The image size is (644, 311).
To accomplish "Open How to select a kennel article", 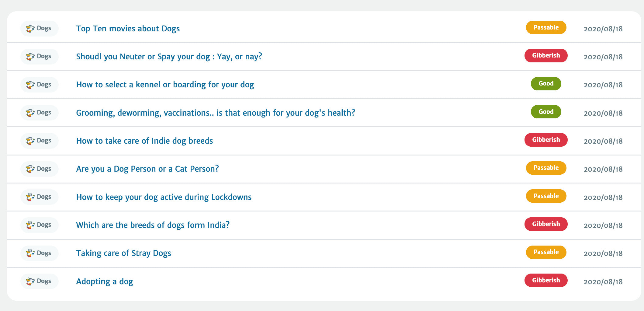I will (x=165, y=85).
